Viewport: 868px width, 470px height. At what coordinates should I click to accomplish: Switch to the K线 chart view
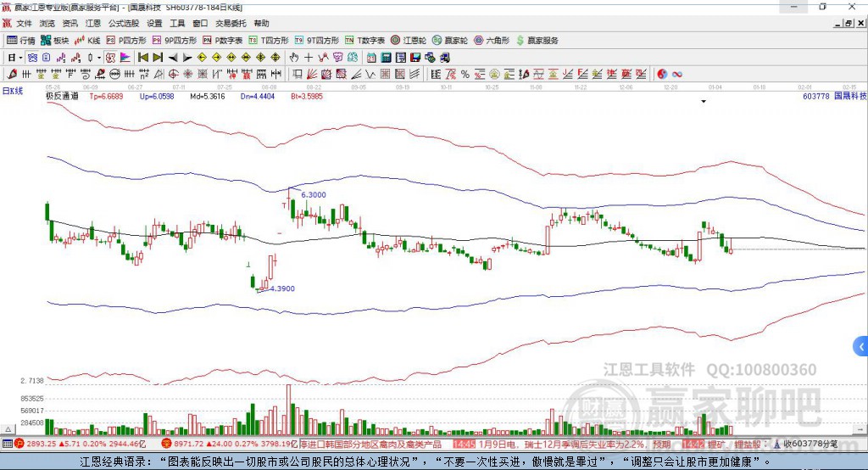tap(87, 41)
